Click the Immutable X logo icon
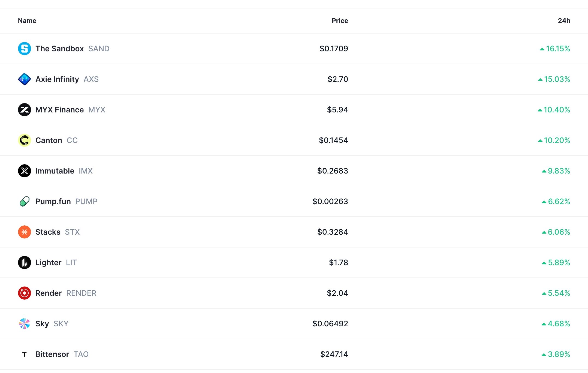588x373 pixels. click(x=25, y=171)
